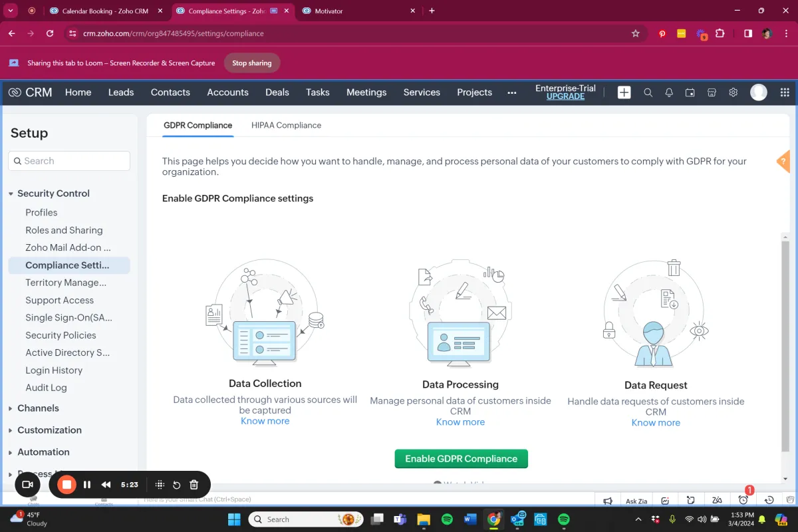The image size is (798, 532).
Task: Open the recent items history icon in bottom bar
Action: point(769,501)
